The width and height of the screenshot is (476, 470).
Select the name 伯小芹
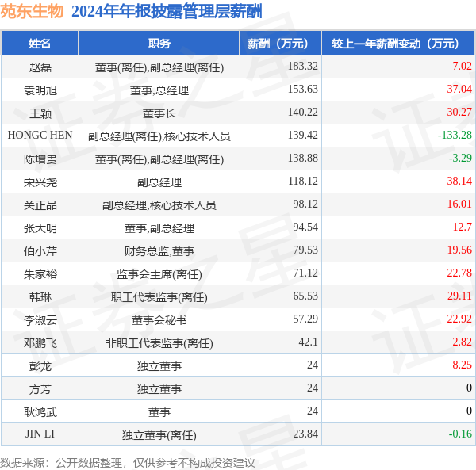40,251
